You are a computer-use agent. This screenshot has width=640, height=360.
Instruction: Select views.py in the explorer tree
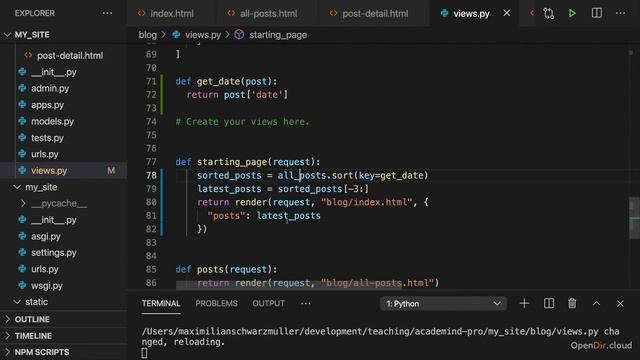coord(64,170)
